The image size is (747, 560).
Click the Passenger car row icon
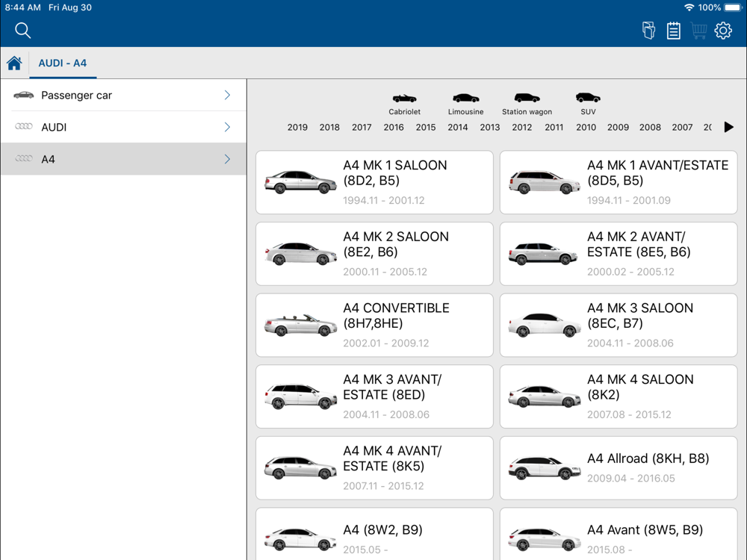(x=23, y=95)
